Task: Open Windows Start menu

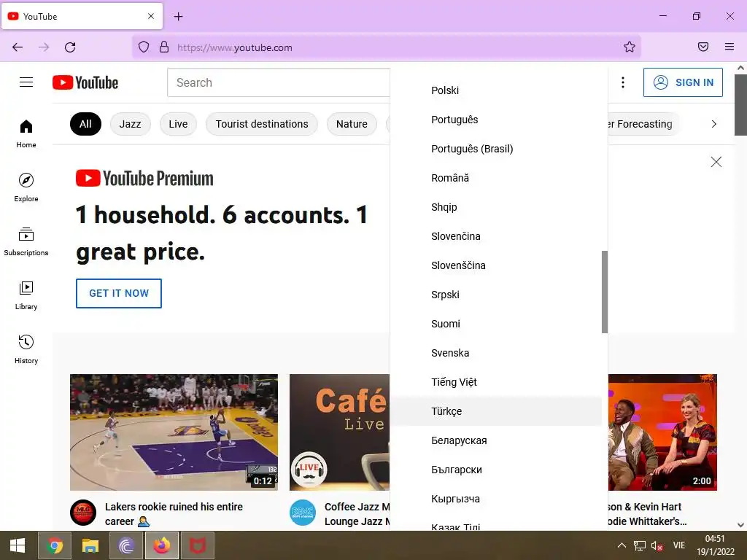Action: (x=18, y=545)
